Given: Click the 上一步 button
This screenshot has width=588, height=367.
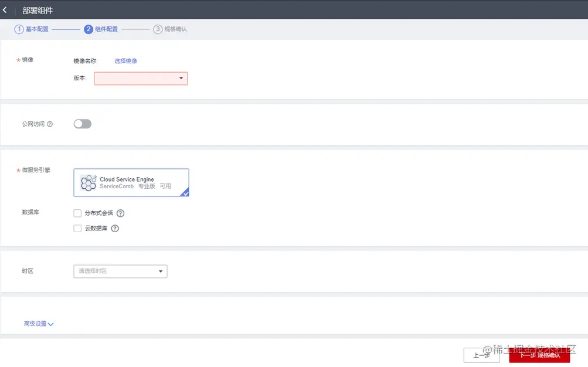Looking at the screenshot, I should click(x=481, y=355).
